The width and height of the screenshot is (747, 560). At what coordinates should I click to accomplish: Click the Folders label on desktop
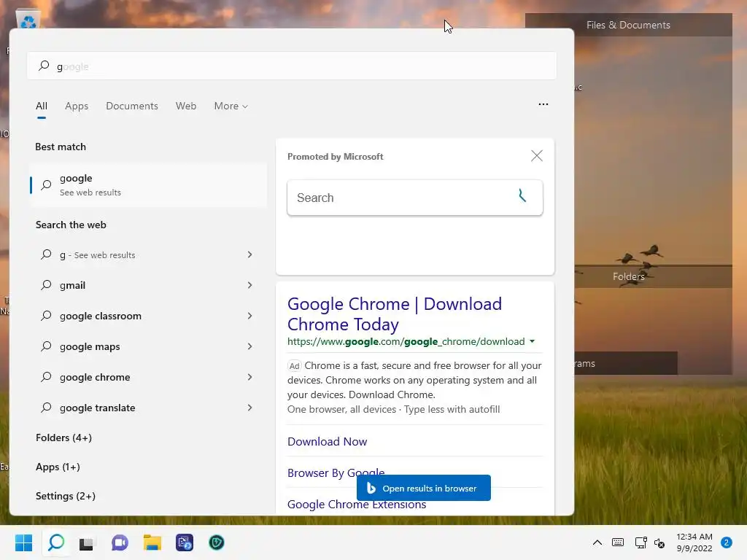pyautogui.click(x=628, y=276)
